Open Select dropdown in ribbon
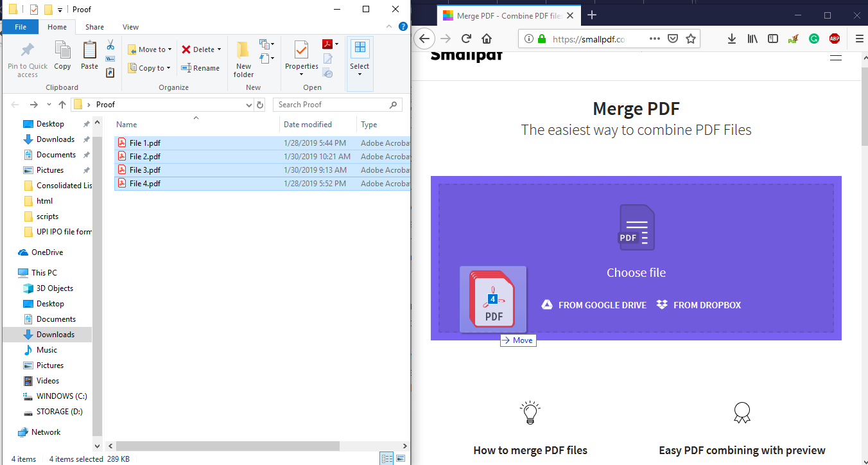This screenshot has height=465, width=868. (x=360, y=63)
